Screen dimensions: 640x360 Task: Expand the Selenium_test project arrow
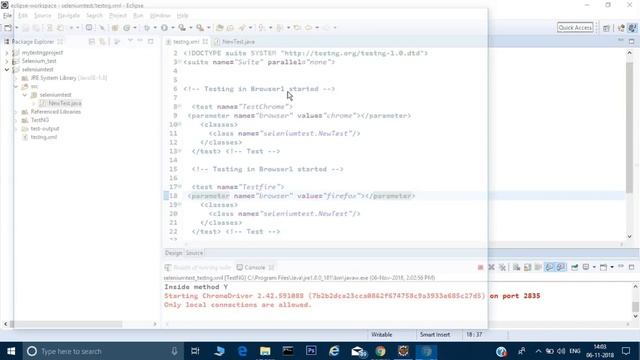click(x=7, y=61)
